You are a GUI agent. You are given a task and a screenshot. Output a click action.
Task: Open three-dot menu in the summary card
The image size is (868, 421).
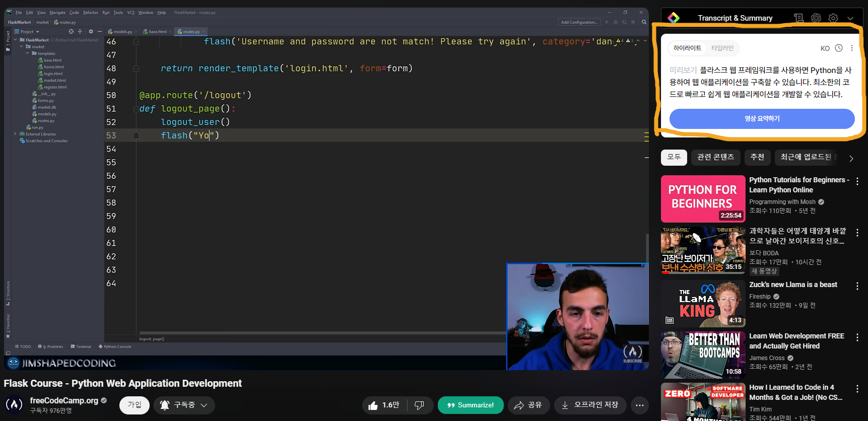pos(852,48)
